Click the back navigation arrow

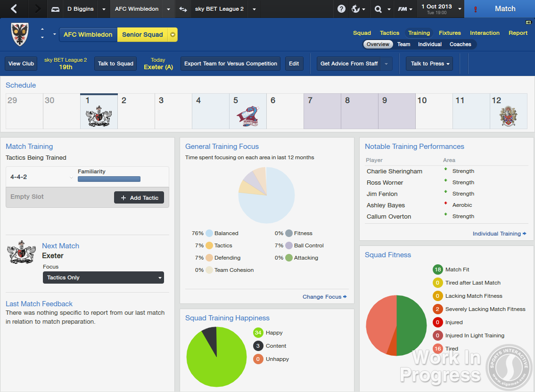click(x=13, y=9)
